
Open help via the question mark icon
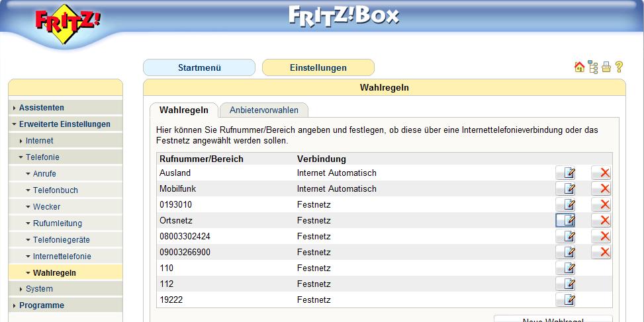point(619,67)
